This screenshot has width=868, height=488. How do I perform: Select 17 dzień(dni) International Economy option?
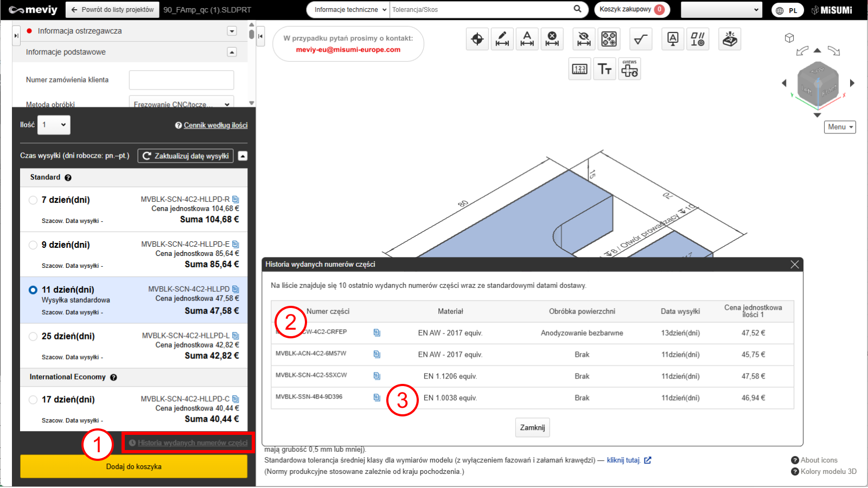33,400
